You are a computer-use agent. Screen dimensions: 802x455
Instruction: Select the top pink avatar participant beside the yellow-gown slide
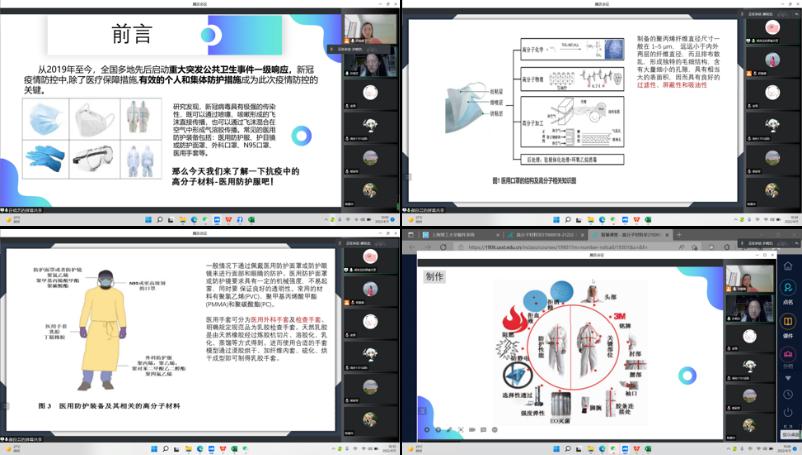pos(370,256)
